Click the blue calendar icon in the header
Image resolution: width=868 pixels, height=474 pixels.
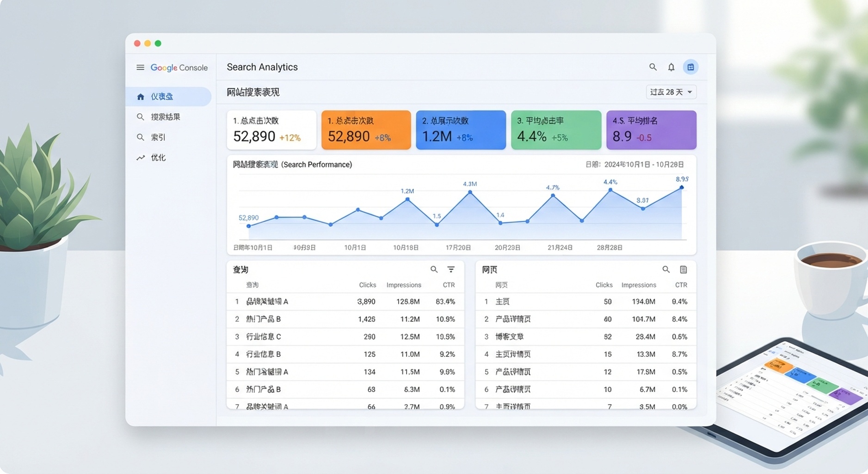[x=690, y=67]
